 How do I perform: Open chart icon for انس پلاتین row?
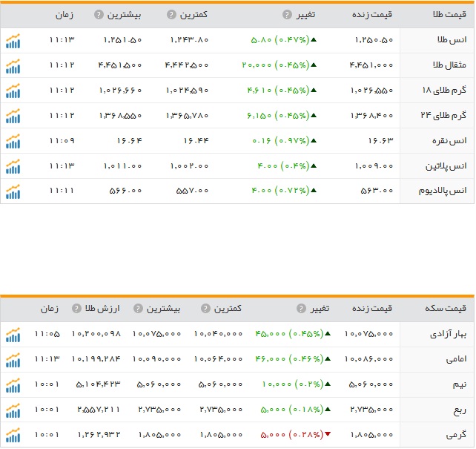[13, 166]
